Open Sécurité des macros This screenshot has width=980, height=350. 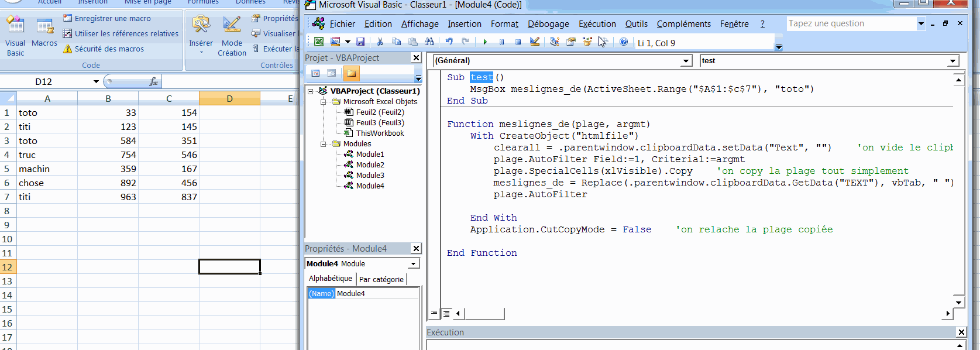click(x=104, y=49)
